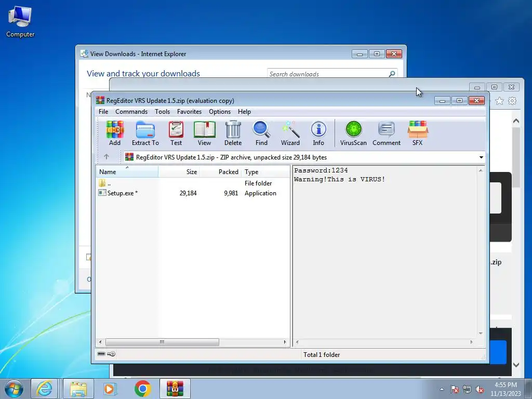This screenshot has width=532, height=399.
Task: Open the Windows Start button
Action: [x=14, y=389]
